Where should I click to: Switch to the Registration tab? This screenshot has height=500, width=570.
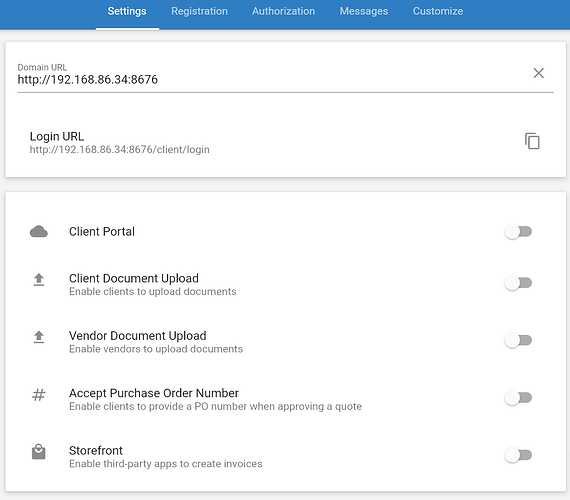point(199,11)
